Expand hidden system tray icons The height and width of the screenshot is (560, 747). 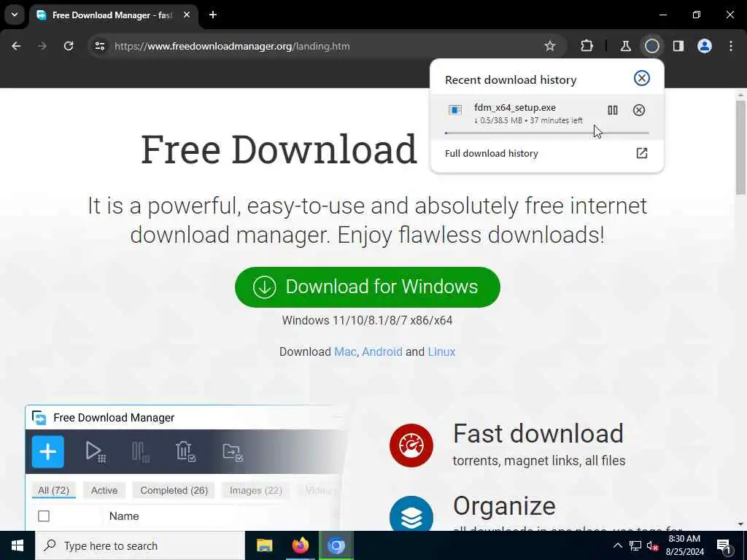coord(617,545)
